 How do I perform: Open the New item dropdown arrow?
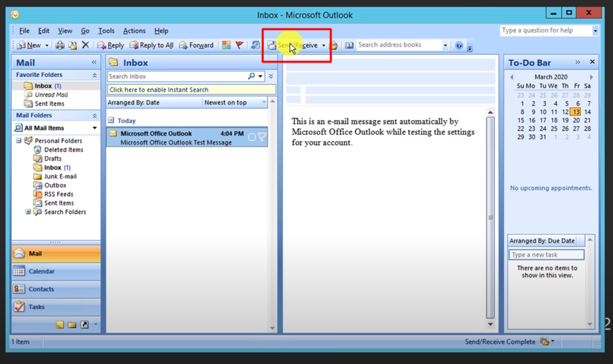pos(47,45)
